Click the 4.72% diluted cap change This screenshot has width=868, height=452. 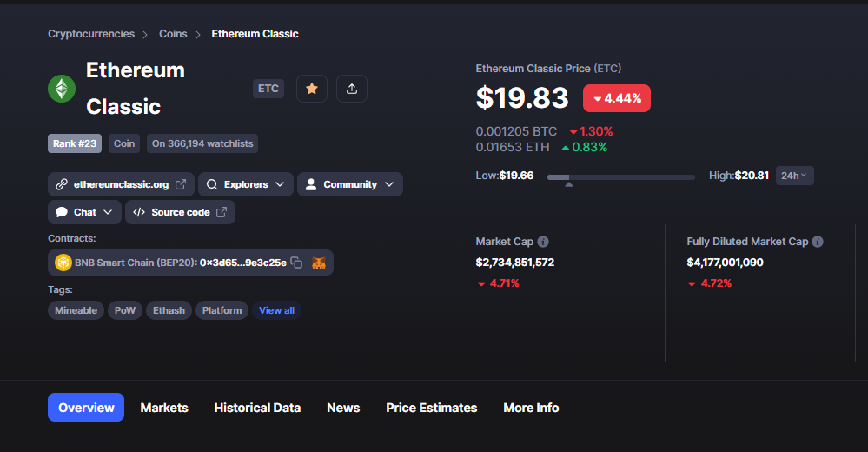pos(710,283)
